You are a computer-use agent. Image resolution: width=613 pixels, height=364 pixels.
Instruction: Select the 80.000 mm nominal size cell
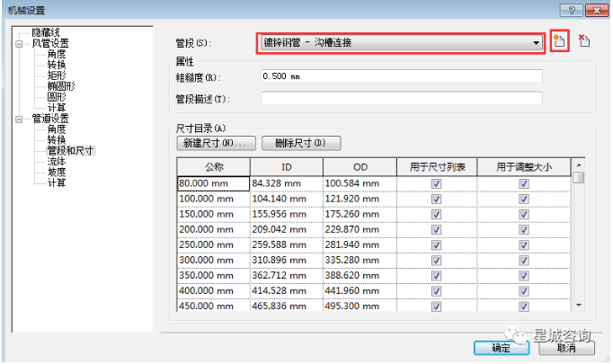click(x=213, y=183)
